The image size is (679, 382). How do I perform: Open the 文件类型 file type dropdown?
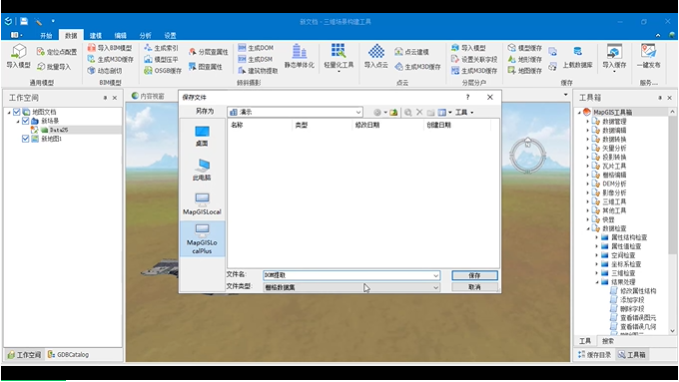(x=436, y=288)
